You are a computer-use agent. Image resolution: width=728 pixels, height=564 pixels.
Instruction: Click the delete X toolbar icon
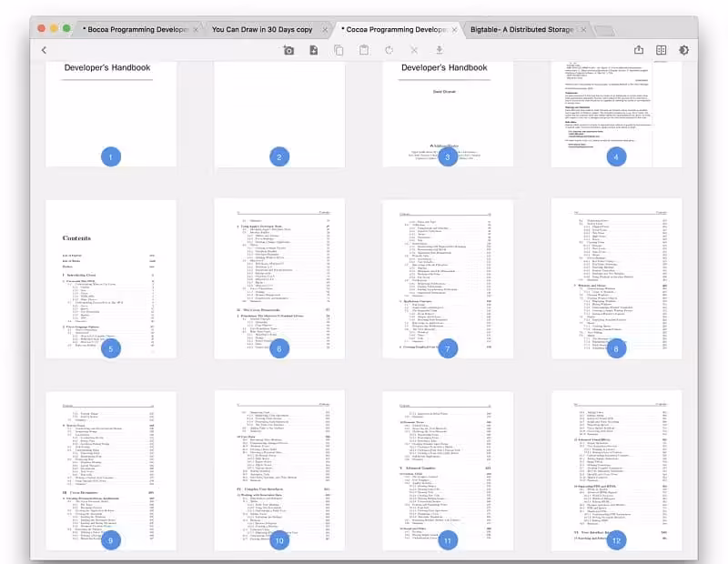coord(414,50)
